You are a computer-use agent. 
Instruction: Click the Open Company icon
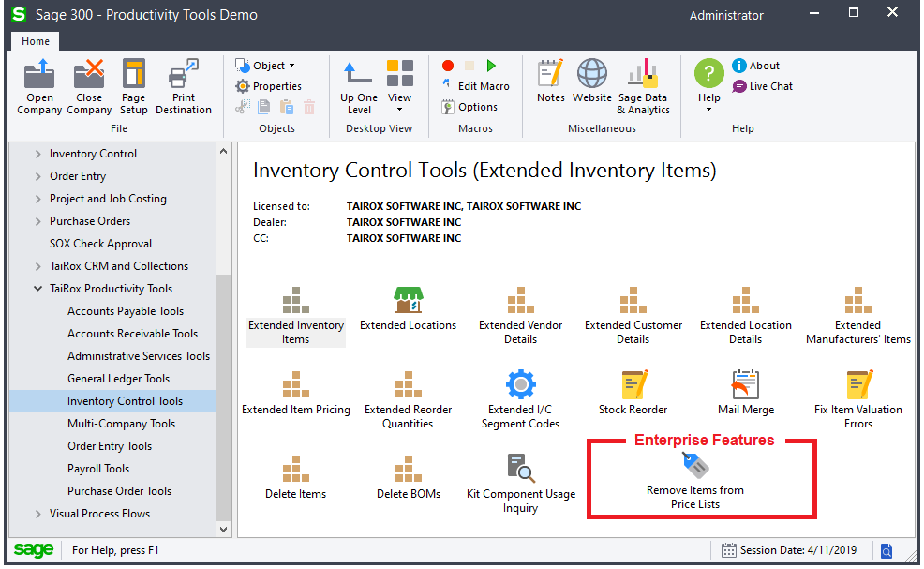click(39, 75)
